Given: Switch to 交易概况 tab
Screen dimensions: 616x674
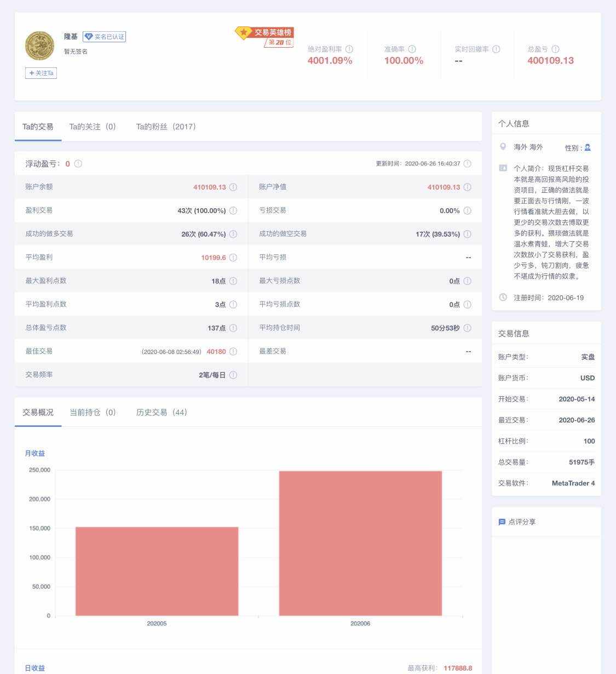Looking at the screenshot, I should click(x=38, y=413).
